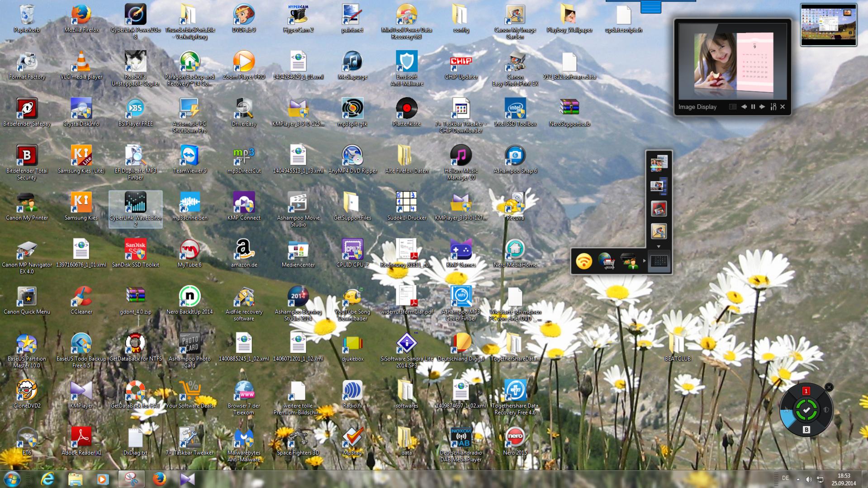Image resolution: width=868 pixels, height=488 pixels.
Task: Click desktop screenshot thumbnail at top right
Action: click(x=828, y=25)
